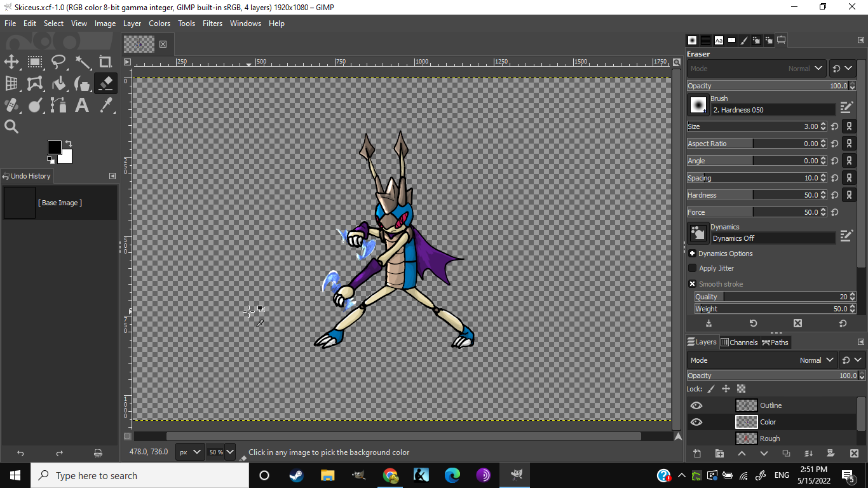
Task: Save tool preset from tool options
Action: (x=709, y=323)
